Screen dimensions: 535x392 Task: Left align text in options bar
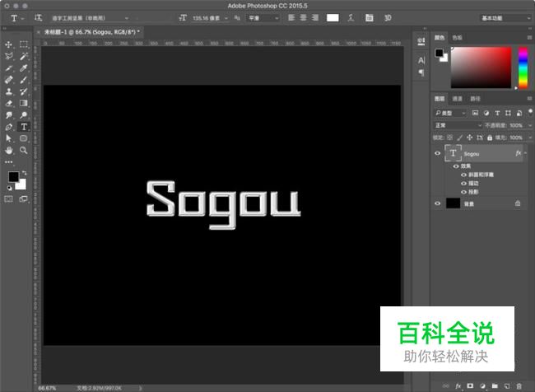click(291, 18)
